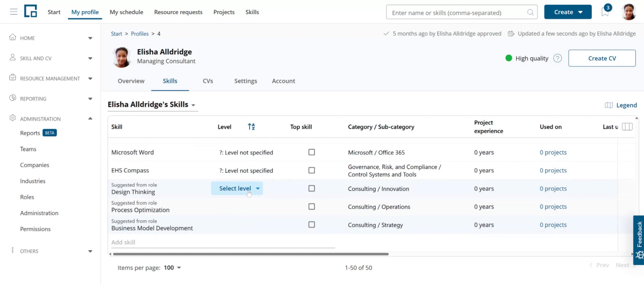Switch to the Overview tab

coord(131,81)
